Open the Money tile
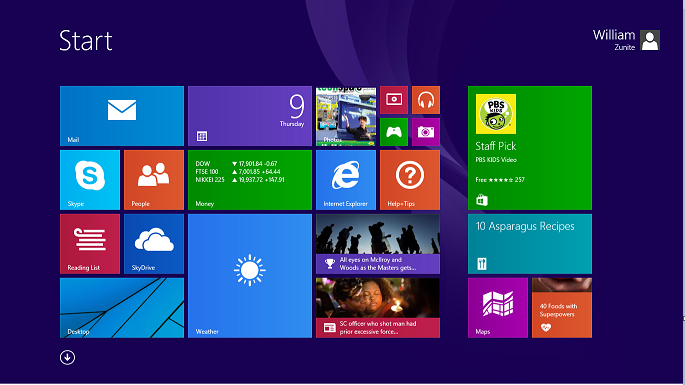 coord(250,180)
